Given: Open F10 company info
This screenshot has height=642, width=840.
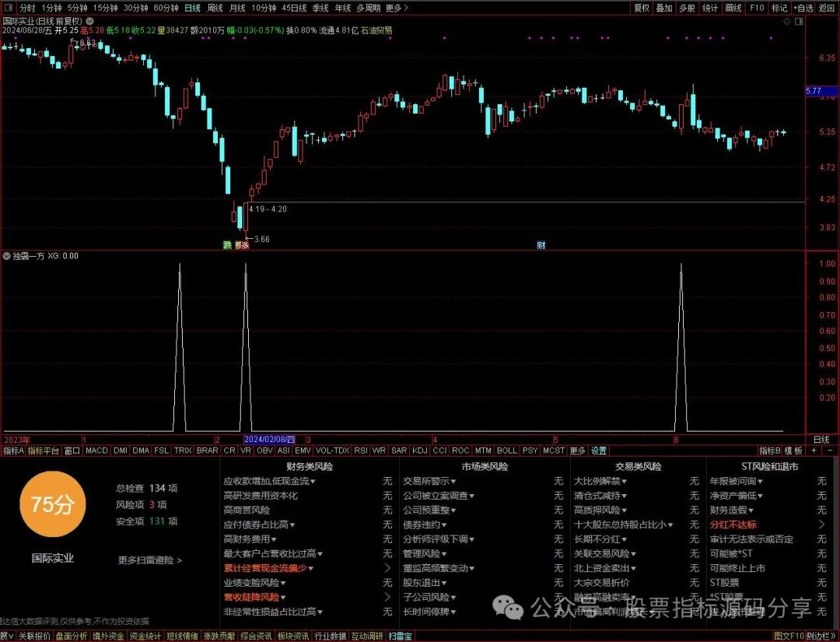Looking at the screenshot, I should [x=757, y=8].
